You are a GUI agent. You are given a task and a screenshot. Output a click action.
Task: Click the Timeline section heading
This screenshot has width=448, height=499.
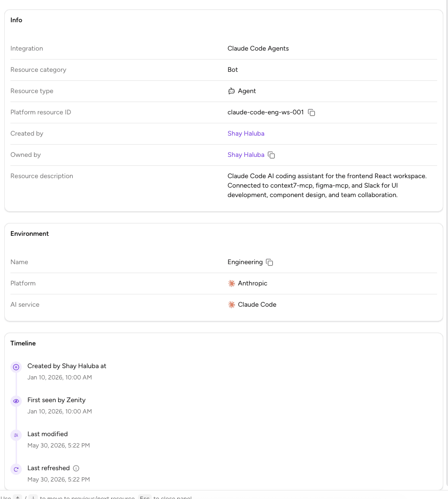pyautogui.click(x=23, y=344)
